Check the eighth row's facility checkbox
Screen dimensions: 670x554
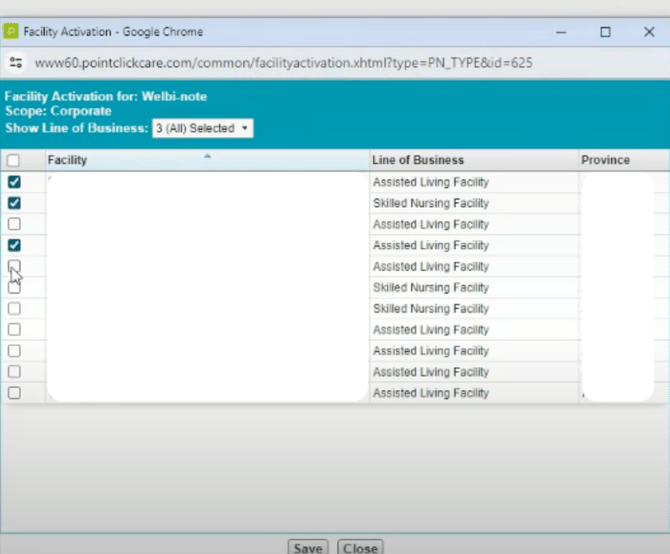pyautogui.click(x=14, y=329)
